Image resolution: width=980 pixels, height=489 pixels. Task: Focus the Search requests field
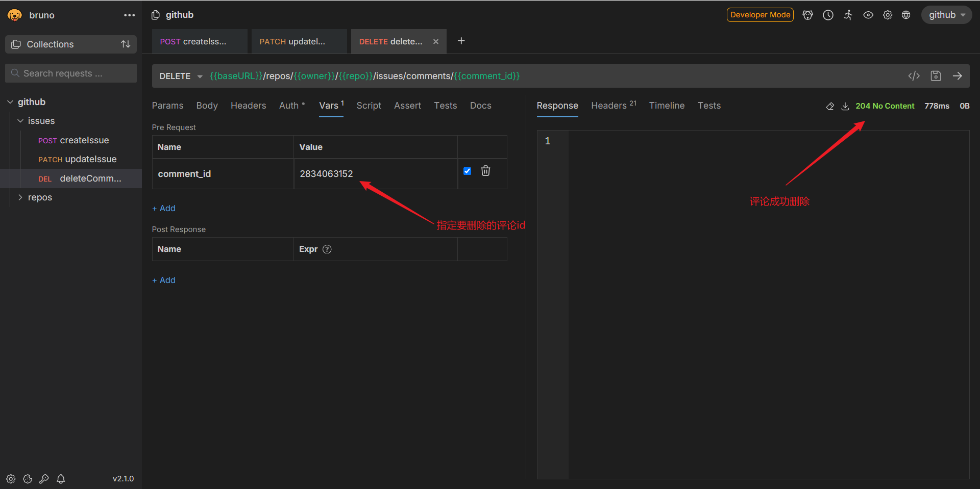tap(71, 73)
